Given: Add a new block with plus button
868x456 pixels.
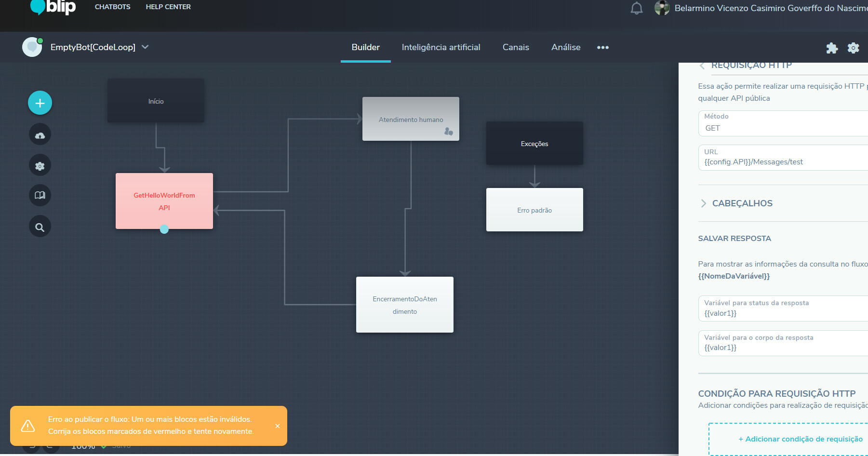Looking at the screenshot, I should coord(40,103).
